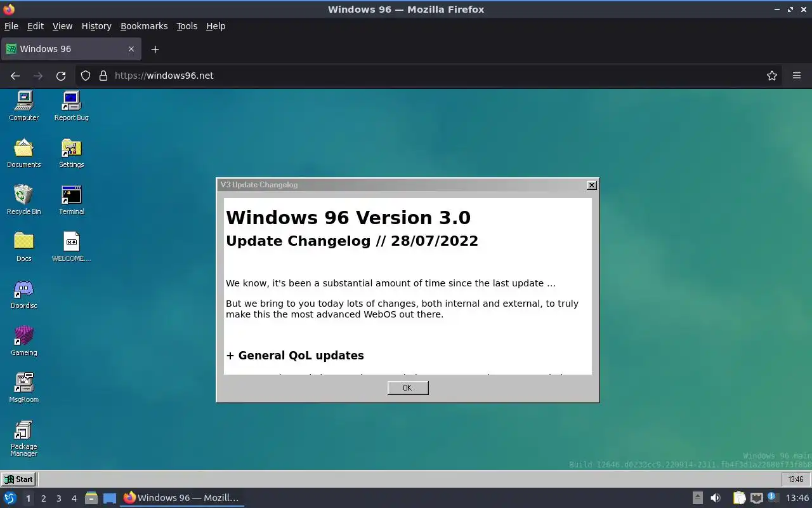Open the View menu
The width and height of the screenshot is (812, 508).
[62, 26]
